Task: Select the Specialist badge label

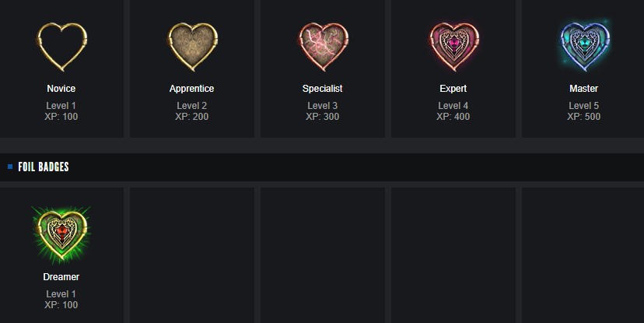Action: point(323,89)
